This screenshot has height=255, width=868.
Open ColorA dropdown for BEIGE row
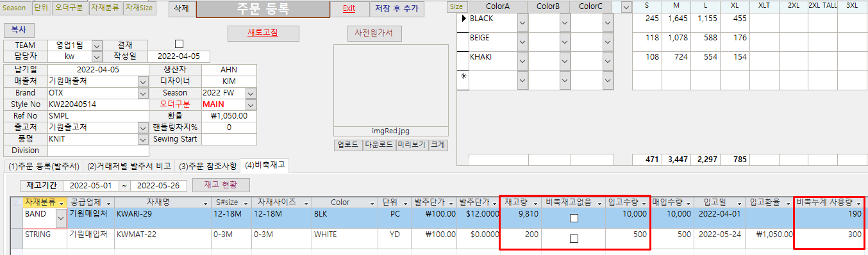click(x=522, y=42)
